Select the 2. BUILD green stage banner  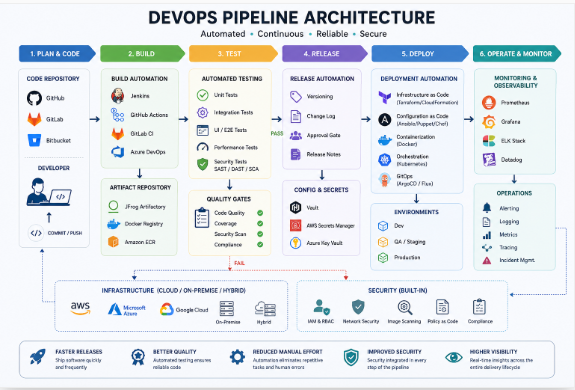click(x=142, y=54)
